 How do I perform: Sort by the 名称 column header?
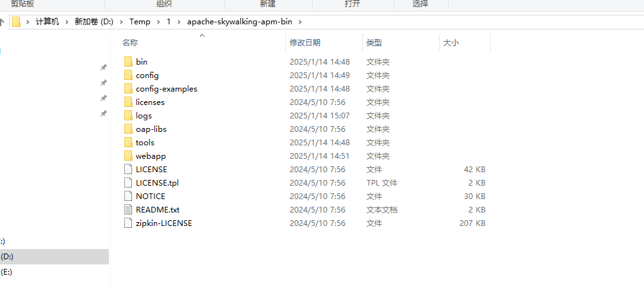tap(130, 43)
